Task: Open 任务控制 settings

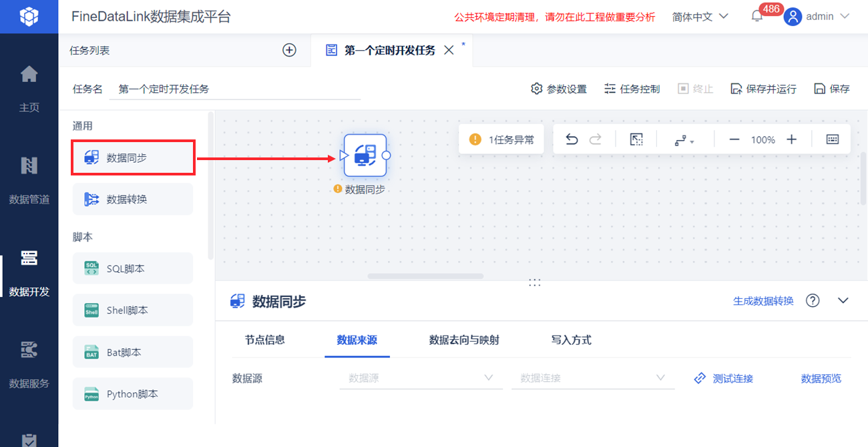Action: [x=632, y=89]
